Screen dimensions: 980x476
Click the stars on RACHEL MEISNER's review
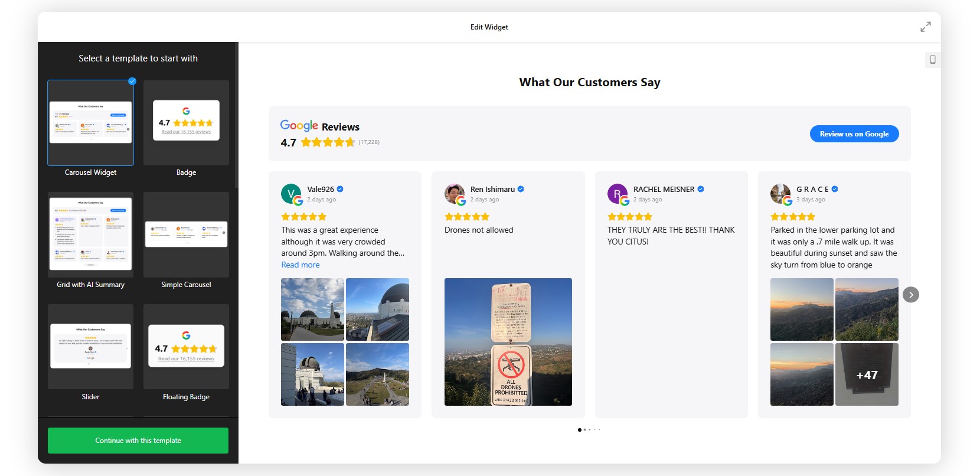[x=630, y=217]
